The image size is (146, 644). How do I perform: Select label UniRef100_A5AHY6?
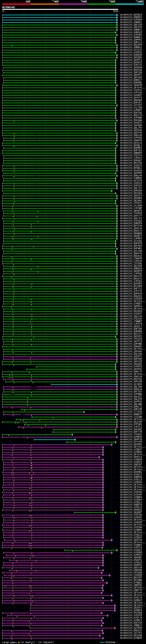131,140
